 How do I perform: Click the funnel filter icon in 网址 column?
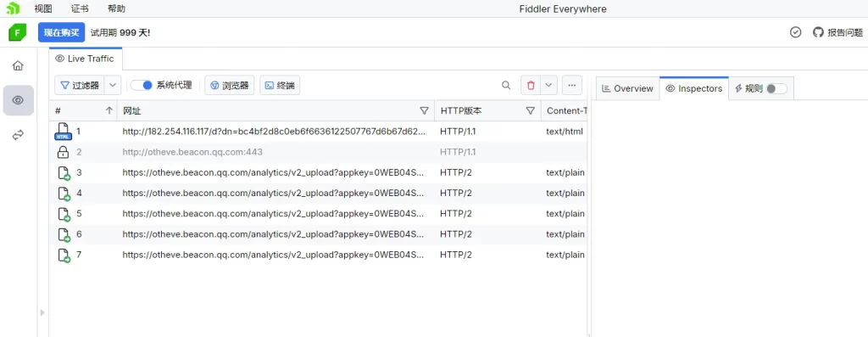click(x=424, y=111)
